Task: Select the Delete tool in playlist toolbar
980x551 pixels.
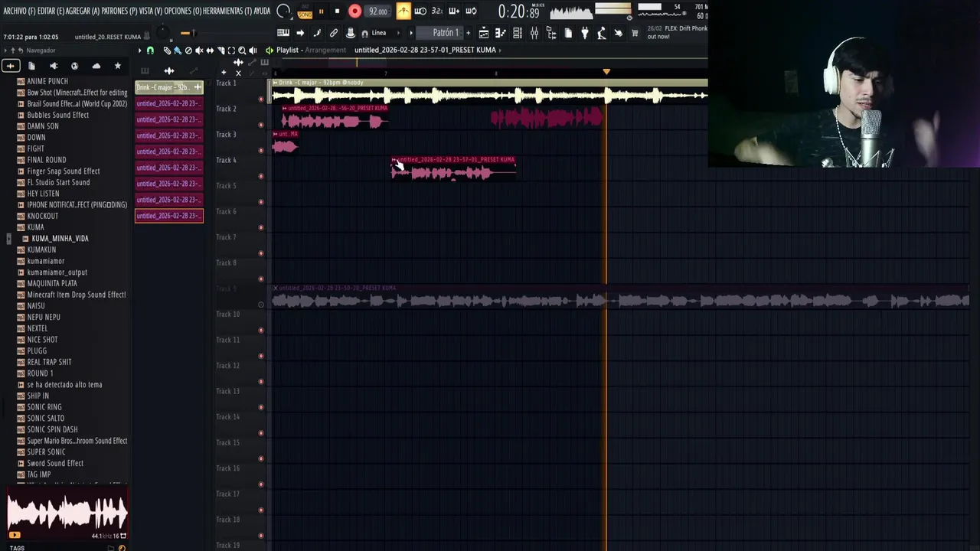Action: (x=188, y=51)
